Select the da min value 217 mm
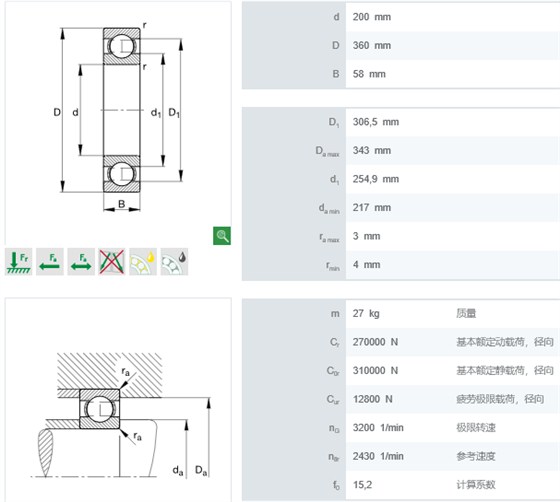The image size is (560, 502). pyautogui.click(x=372, y=207)
